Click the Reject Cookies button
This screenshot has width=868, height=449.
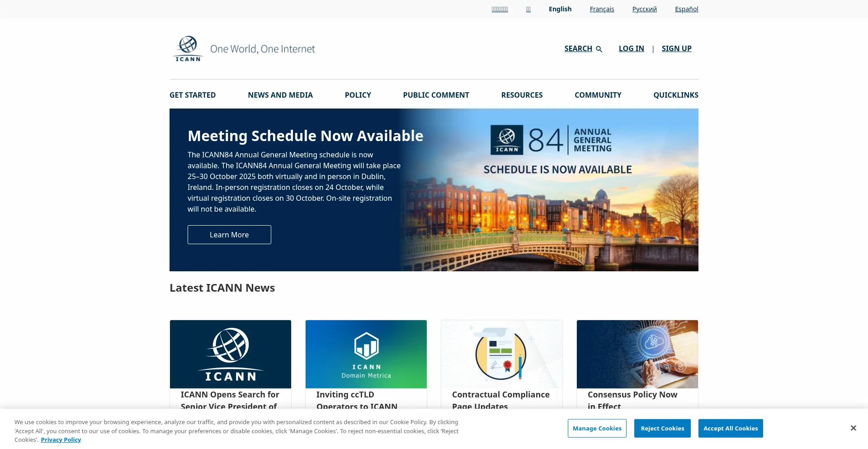[x=662, y=428]
